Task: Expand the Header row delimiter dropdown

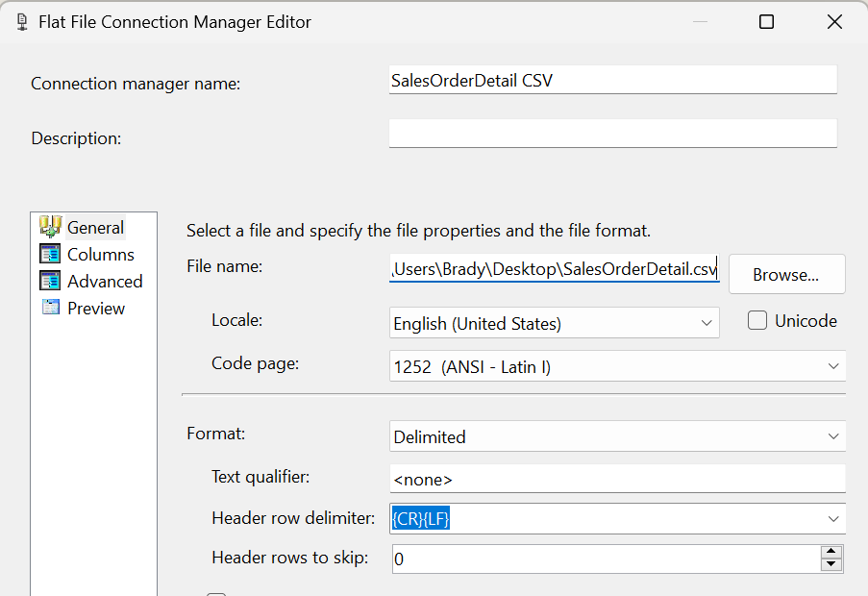Action: point(833,519)
